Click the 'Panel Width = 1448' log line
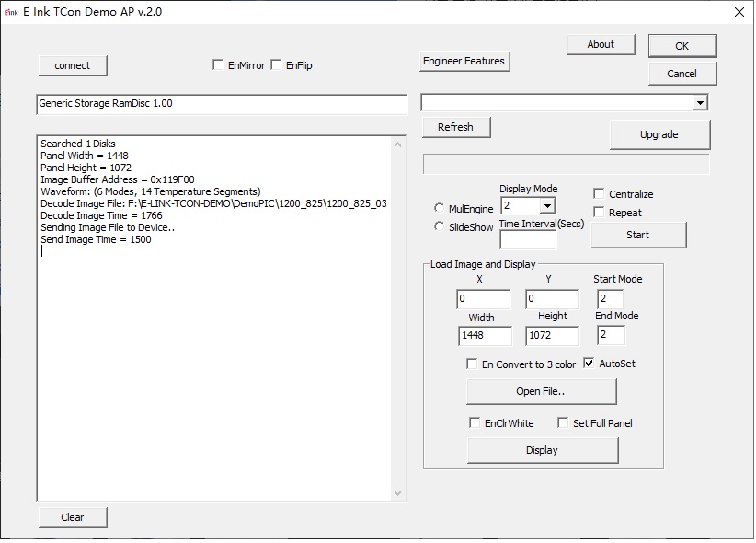Image resolution: width=756 pixels, height=543 pixels. pyautogui.click(x=85, y=156)
